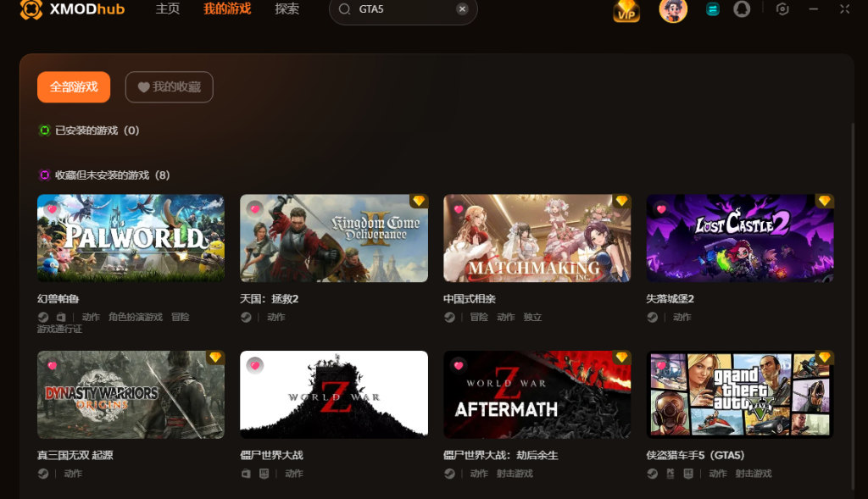868x499 pixels.
Task: Unfavorite Kingdom Come Deliverance II heart
Action: pos(254,209)
